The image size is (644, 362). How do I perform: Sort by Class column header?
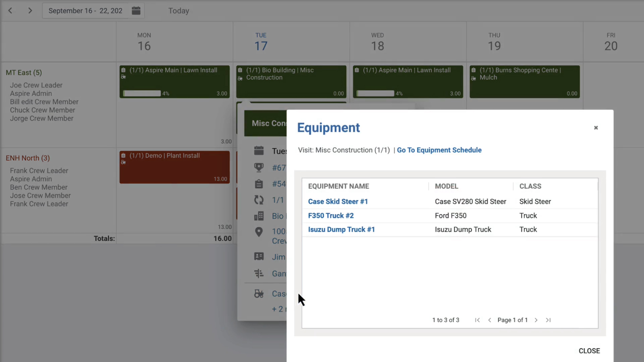(x=530, y=186)
